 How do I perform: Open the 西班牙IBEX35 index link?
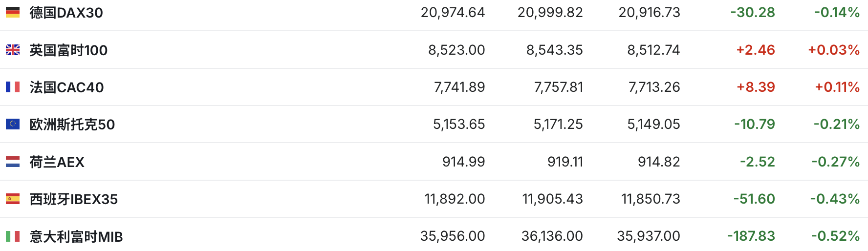pyautogui.click(x=73, y=199)
